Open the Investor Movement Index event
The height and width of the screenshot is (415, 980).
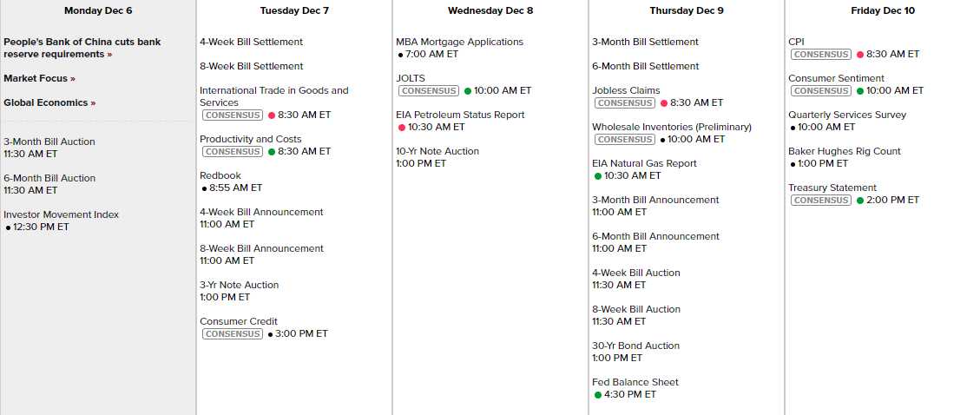[x=61, y=214]
